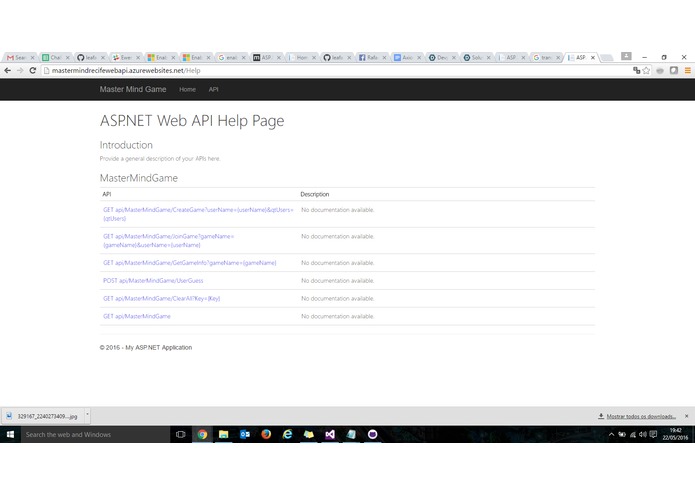Open the POST UserGuess API link

[x=153, y=280]
